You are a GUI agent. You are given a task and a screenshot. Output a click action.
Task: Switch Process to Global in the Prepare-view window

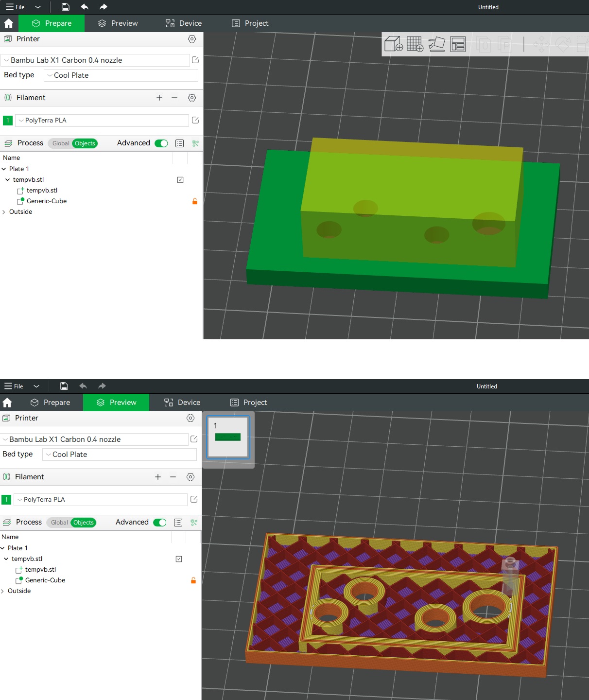tap(61, 143)
